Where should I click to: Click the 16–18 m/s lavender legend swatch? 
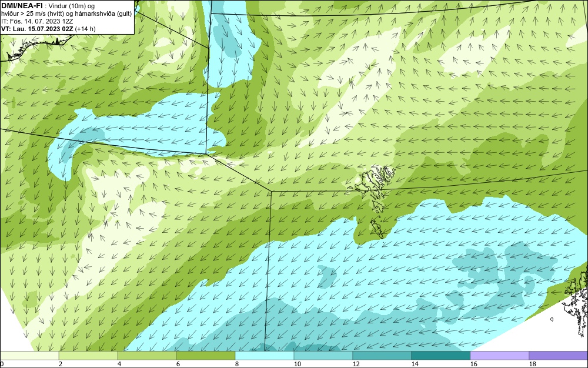pyautogui.click(x=499, y=355)
